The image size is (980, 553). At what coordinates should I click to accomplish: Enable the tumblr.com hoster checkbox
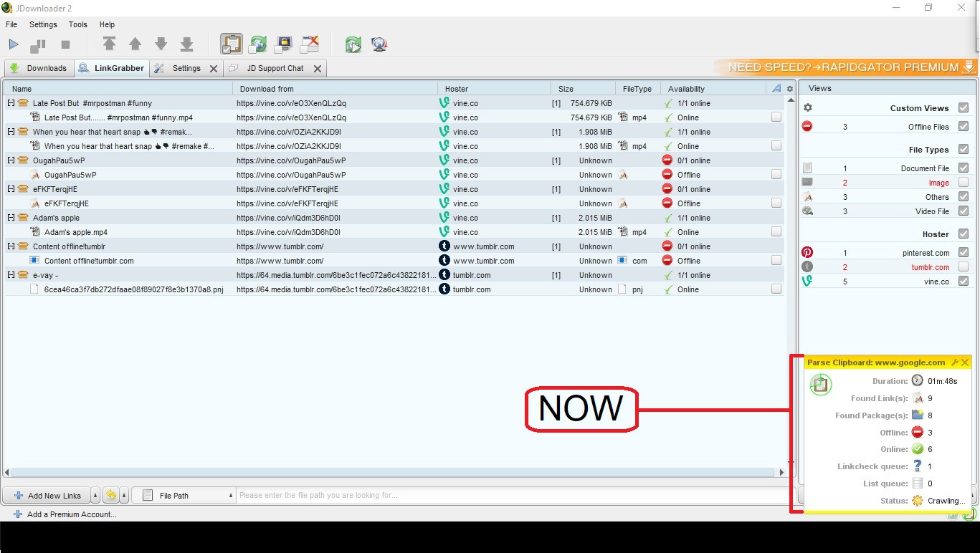(x=964, y=267)
